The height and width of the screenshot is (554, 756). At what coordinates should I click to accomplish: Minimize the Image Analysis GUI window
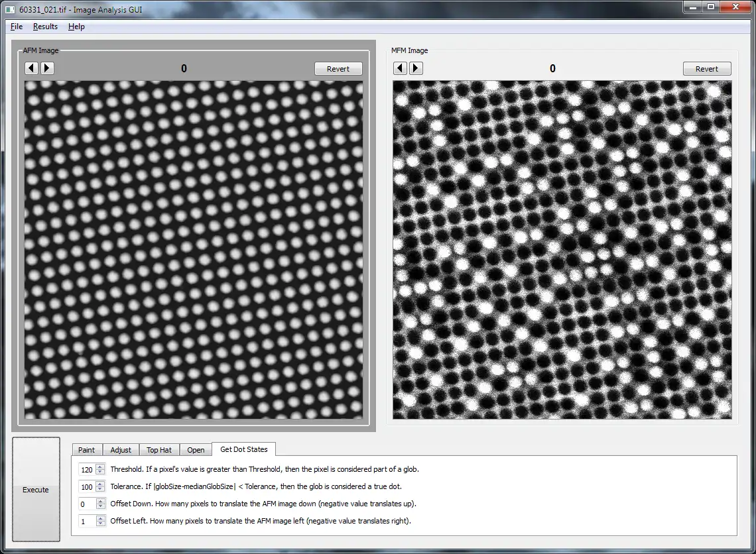click(693, 7)
